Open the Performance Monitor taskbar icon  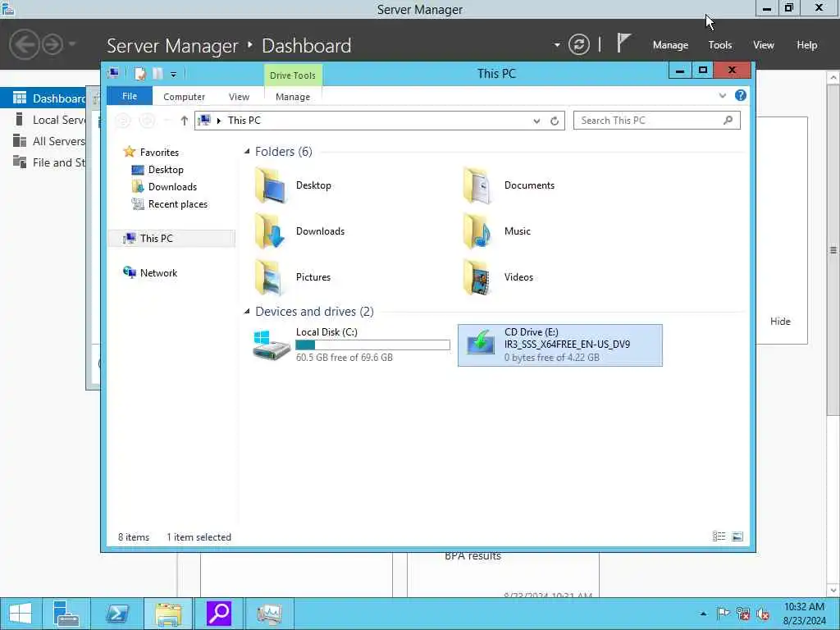pos(269,614)
